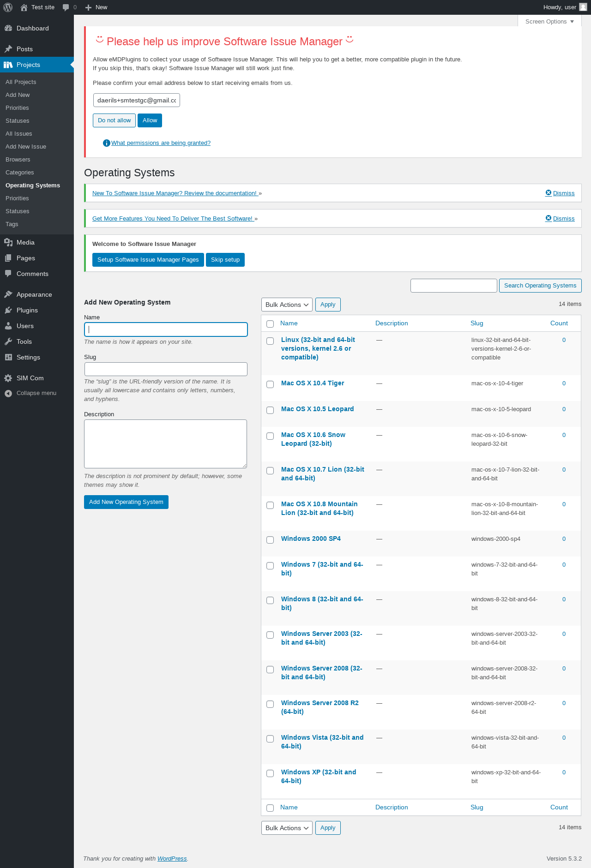Click dismiss X icon on More Features notice
The width and height of the screenshot is (591, 868).
point(549,218)
